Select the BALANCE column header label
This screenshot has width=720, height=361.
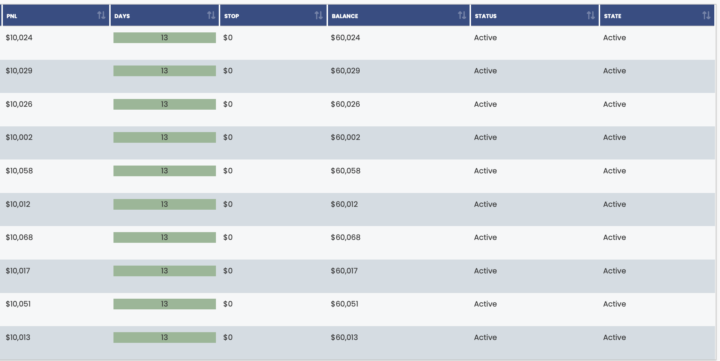[x=345, y=16]
